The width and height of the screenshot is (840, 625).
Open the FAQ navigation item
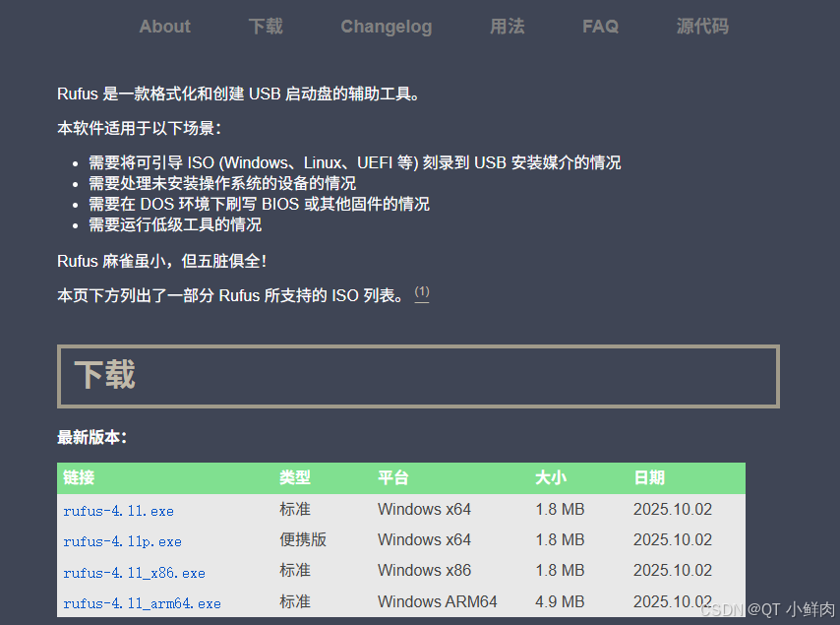coord(601,27)
